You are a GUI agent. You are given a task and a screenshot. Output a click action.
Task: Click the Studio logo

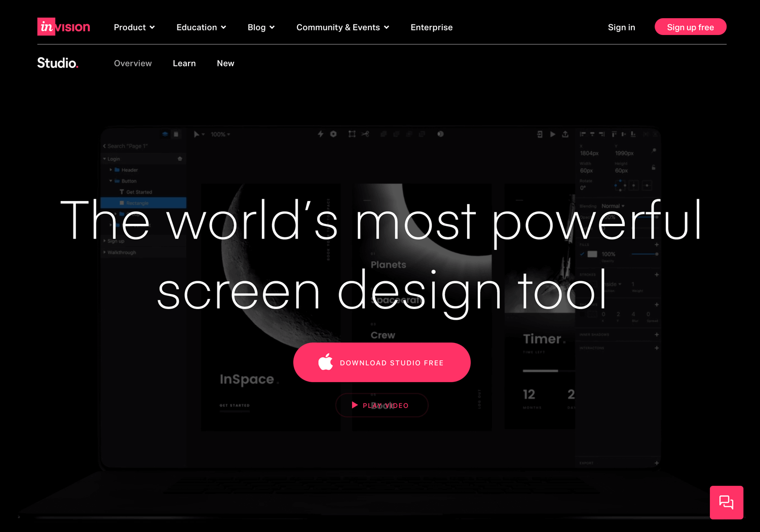(x=58, y=63)
